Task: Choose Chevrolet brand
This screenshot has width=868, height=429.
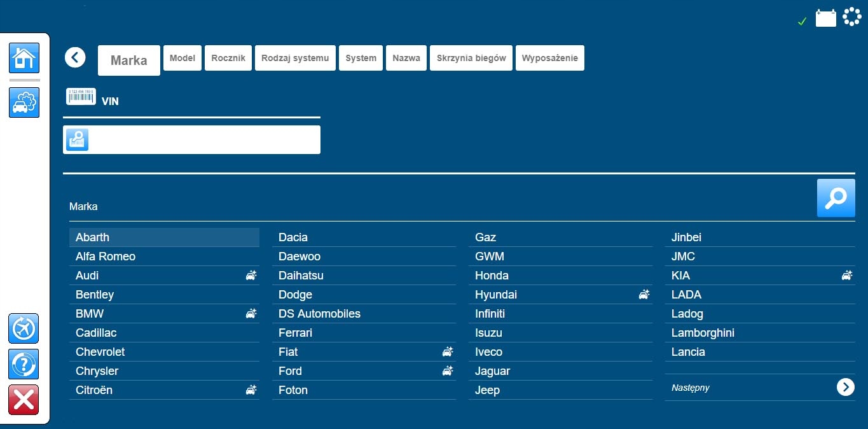Action: coord(164,352)
